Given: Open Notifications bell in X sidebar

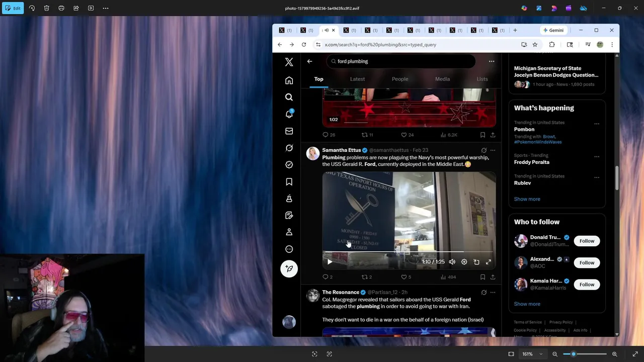Looking at the screenshot, I should point(289,114).
